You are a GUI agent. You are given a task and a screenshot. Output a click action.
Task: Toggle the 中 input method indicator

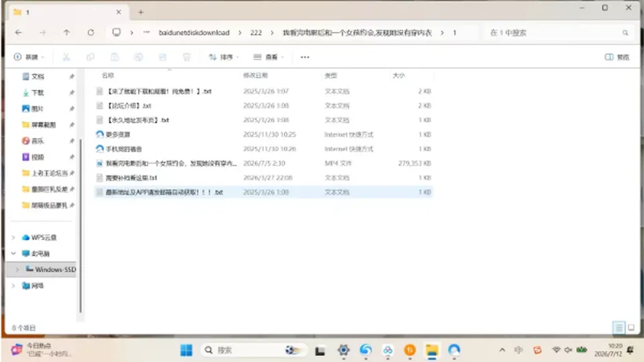pos(519,350)
